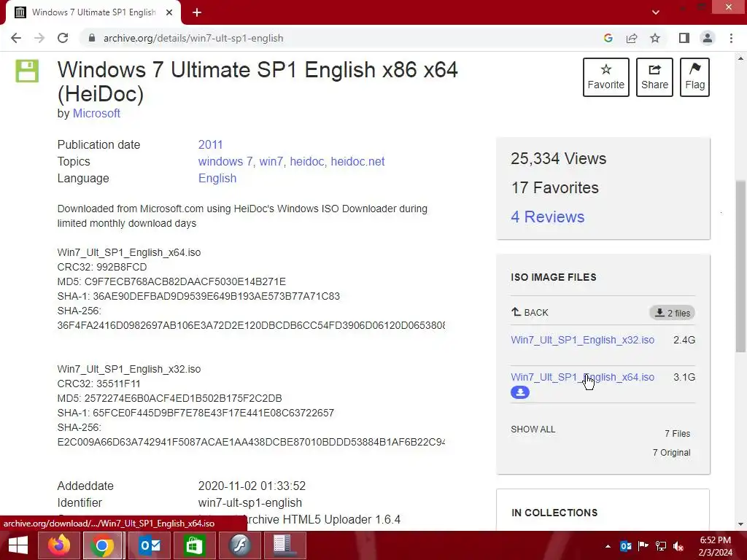Screen dimensions: 747x560
Task: Expand the tab search chevron
Action: [x=656, y=12]
